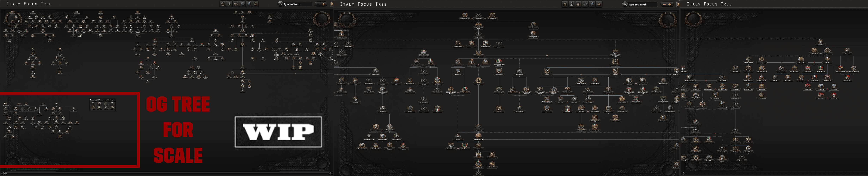The height and width of the screenshot is (176, 868).
Task: Select the Empower the Unions focus
Action: [369, 81]
